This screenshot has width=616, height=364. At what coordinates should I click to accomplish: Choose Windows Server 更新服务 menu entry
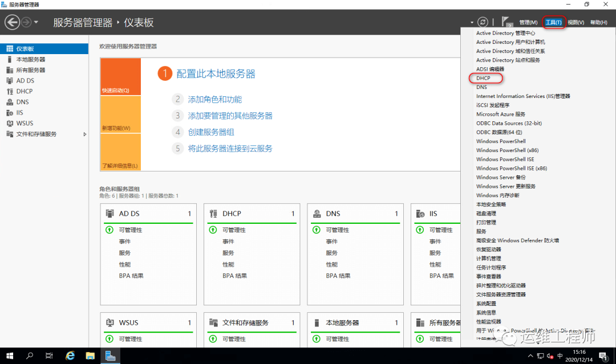point(506,186)
